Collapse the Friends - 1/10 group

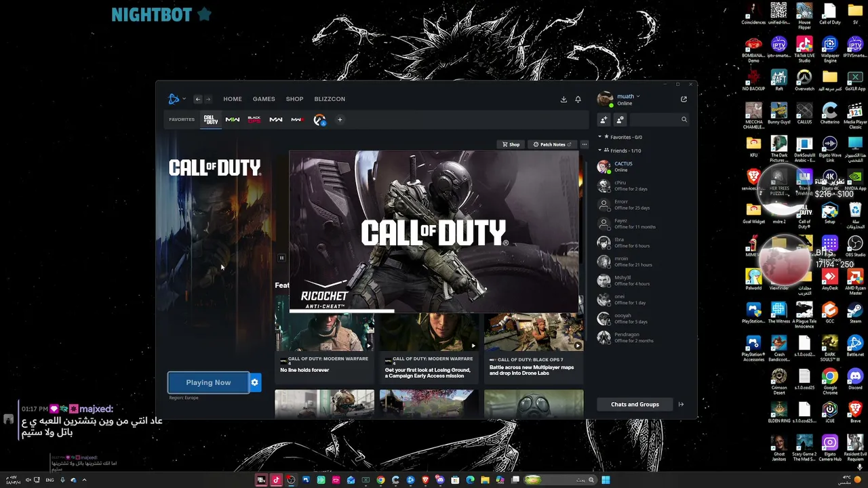click(599, 150)
